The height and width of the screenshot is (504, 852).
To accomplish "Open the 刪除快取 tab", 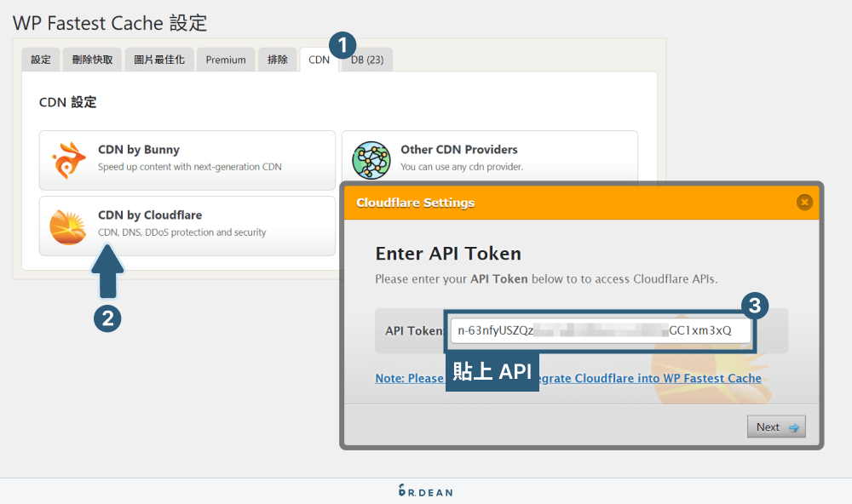I will pyautogui.click(x=91, y=59).
